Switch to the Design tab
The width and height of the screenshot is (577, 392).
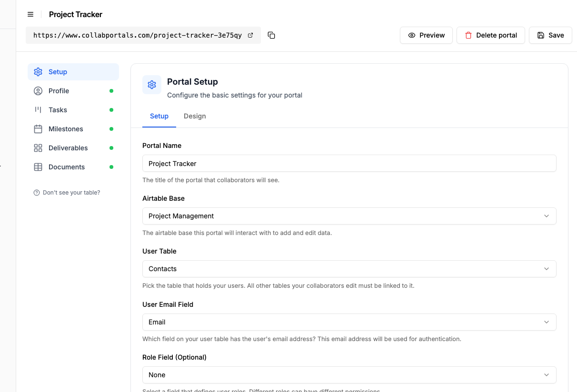[x=195, y=116]
